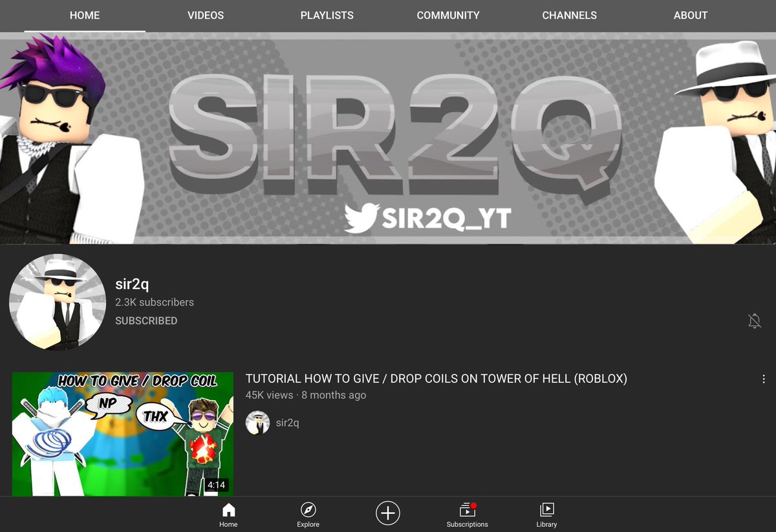Go to the Playlists tab

click(x=327, y=15)
